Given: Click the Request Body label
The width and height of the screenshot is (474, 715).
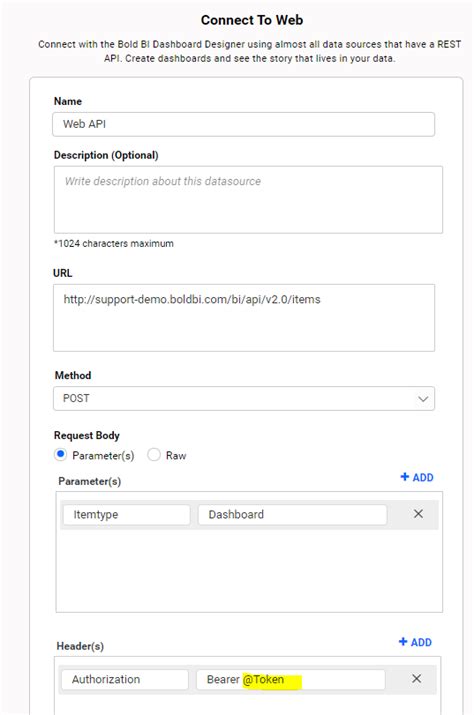Looking at the screenshot, I should coord(87,435).
